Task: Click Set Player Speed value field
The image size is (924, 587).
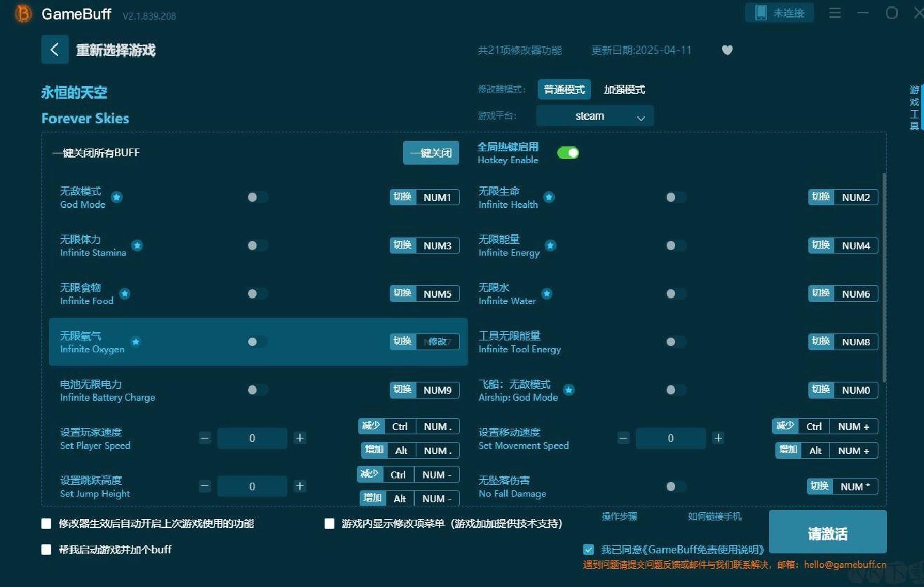Action: click(x=252, y=438)
